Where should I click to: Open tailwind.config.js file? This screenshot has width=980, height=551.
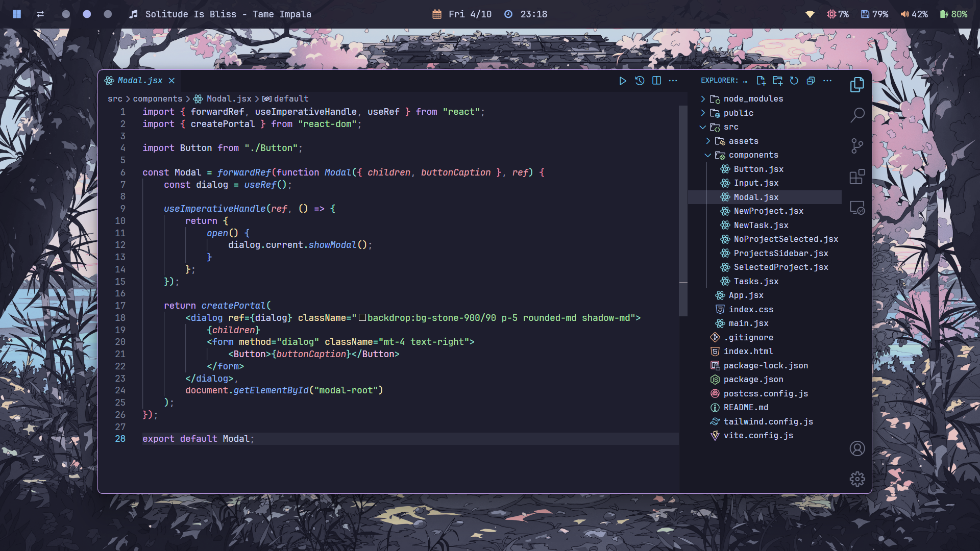tap(765, 422)
